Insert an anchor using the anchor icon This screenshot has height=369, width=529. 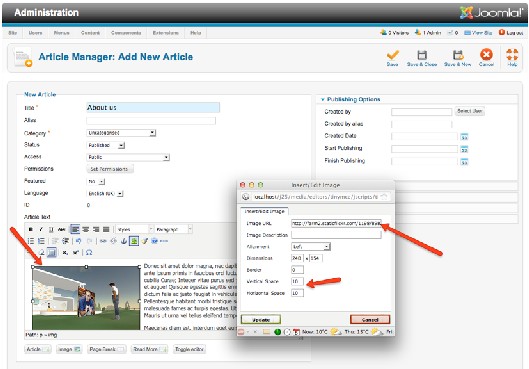pyautogui.click(x=124, y=241)
